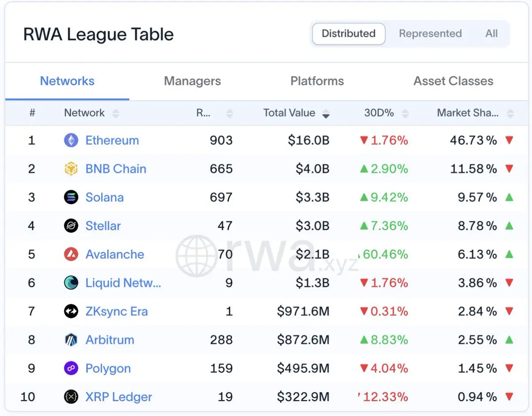This screenshot has width=532, height=416.
Task: Click the Solana logo icon
Action: pos(71,197)
